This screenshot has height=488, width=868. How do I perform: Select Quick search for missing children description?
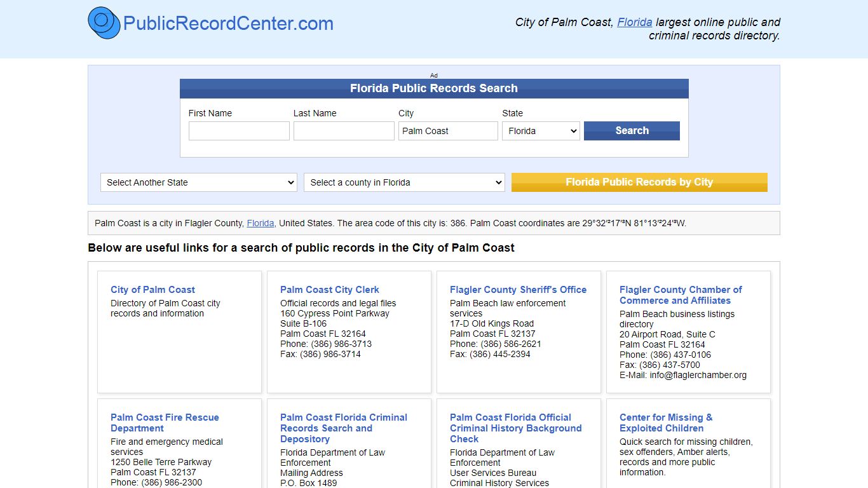(686, 457)
